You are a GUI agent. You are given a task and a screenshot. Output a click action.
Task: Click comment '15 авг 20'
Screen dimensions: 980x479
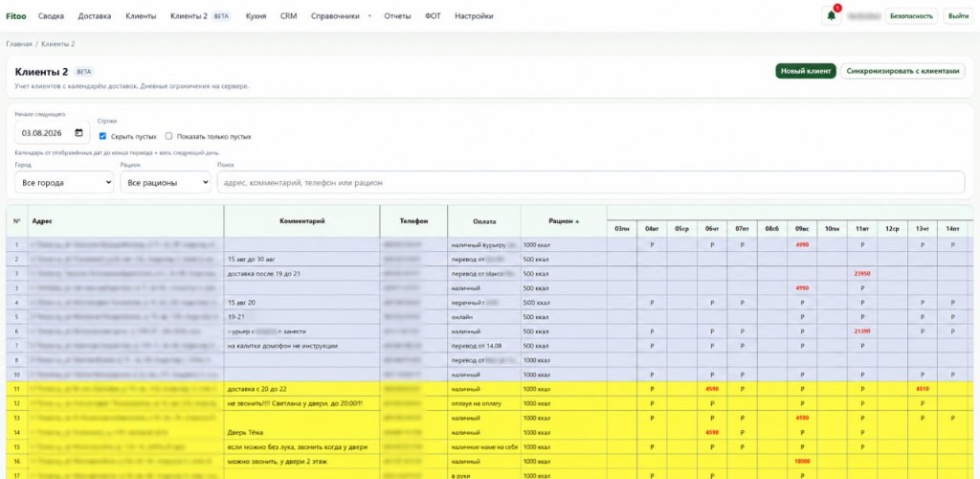click(241, 303)
